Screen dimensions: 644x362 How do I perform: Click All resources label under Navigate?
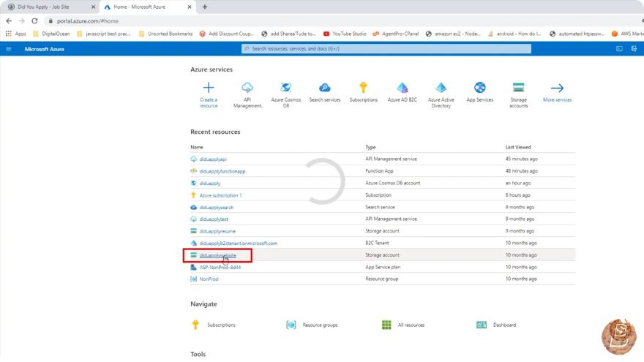[411, 325]
